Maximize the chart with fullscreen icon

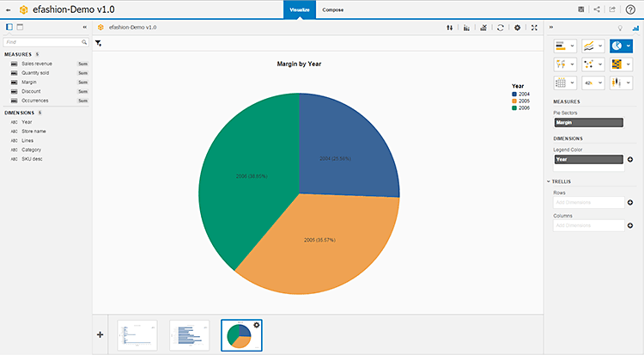coord(535,28)
